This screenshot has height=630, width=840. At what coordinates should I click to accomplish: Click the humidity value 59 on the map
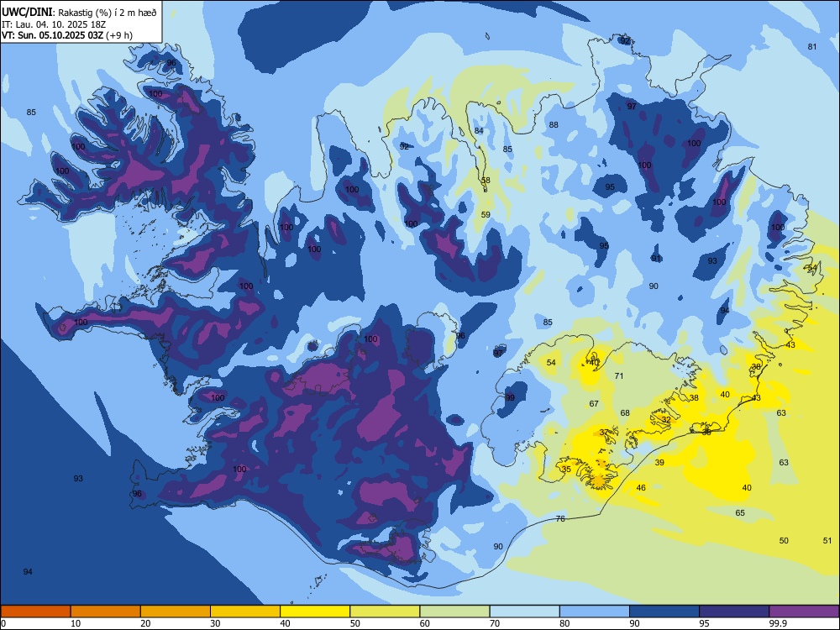point(486,215)
